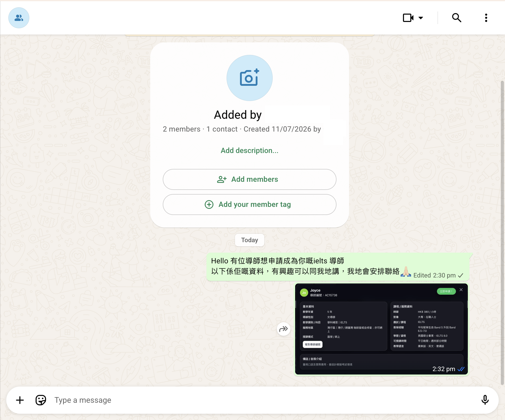Open the group info avatar icon
505x420 pixels.
tap(19, 18)
